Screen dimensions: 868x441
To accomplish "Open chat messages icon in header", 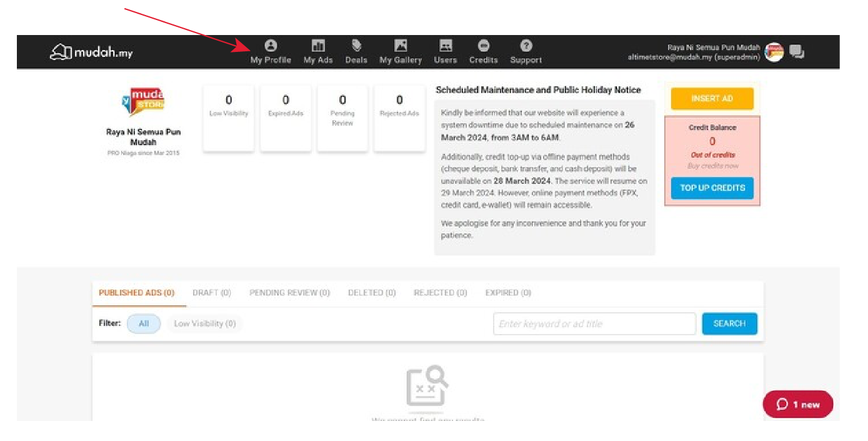I will [797, 52].
